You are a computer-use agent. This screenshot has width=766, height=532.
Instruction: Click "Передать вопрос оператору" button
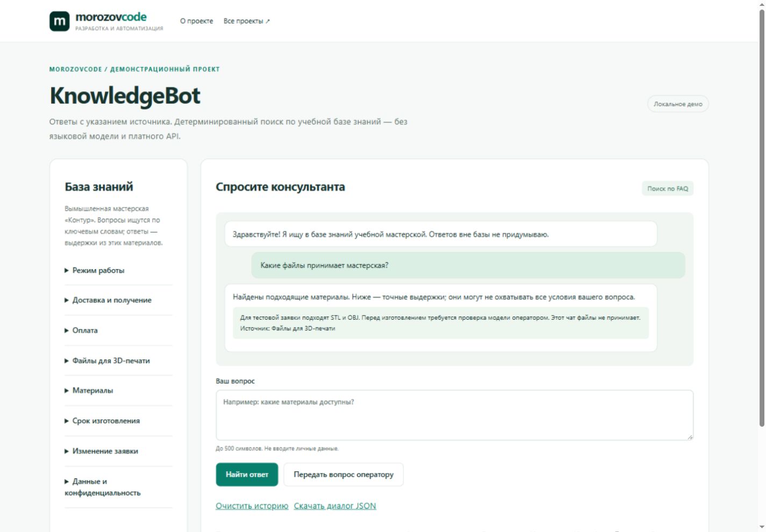click(x=343, y=475)
